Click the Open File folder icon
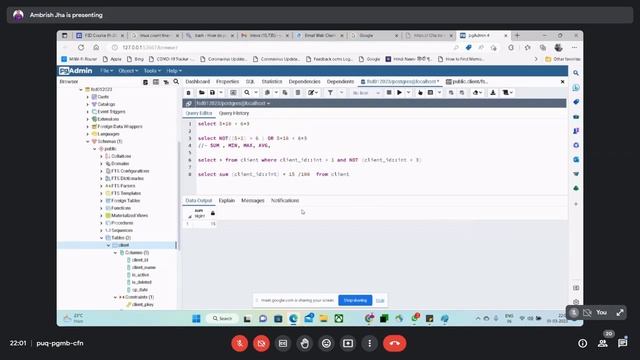 click(201, 93)
